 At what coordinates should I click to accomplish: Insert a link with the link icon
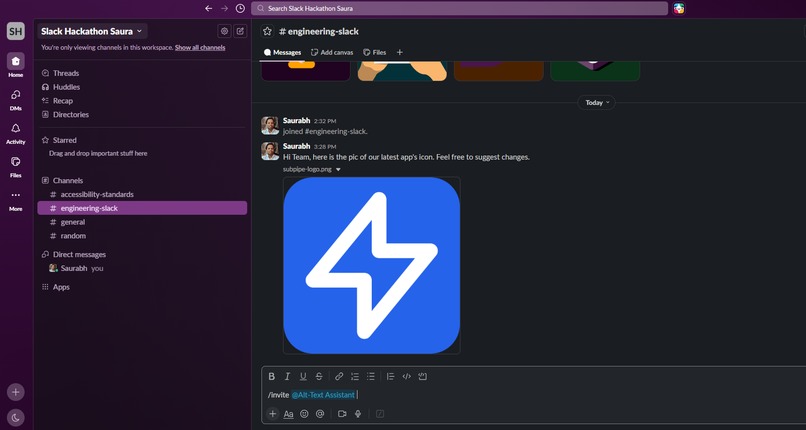[339, 377]
